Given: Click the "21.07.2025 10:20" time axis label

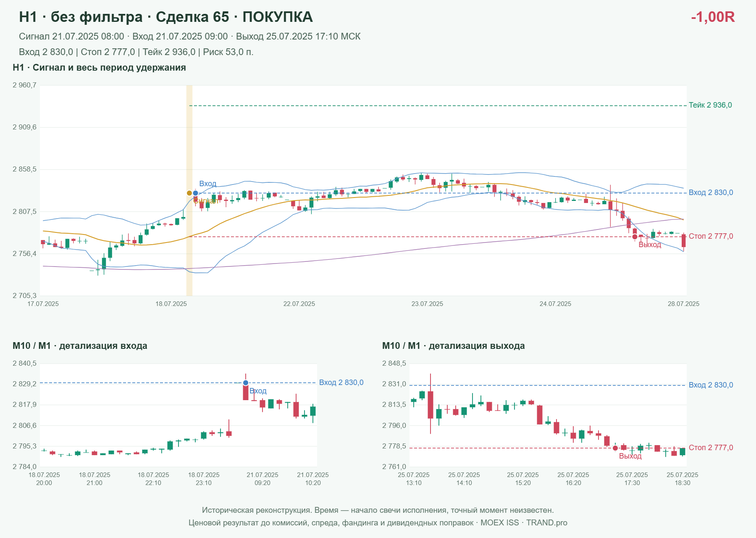Looking at the screenshot, I should coord(313,479).
